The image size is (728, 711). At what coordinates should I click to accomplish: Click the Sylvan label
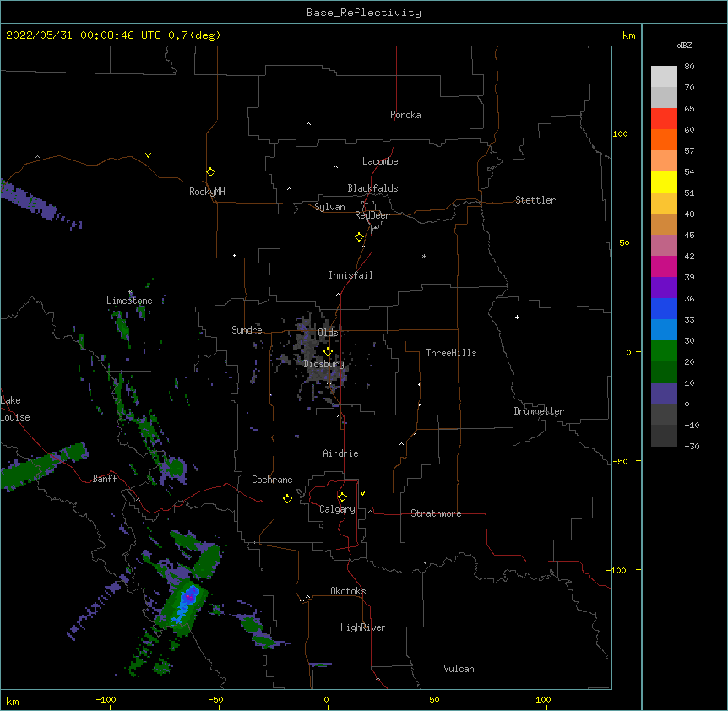(x=329, y=207)
